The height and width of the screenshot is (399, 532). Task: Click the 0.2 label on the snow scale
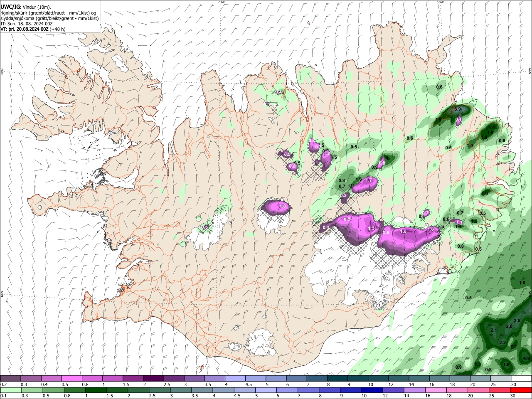point(4,384)
